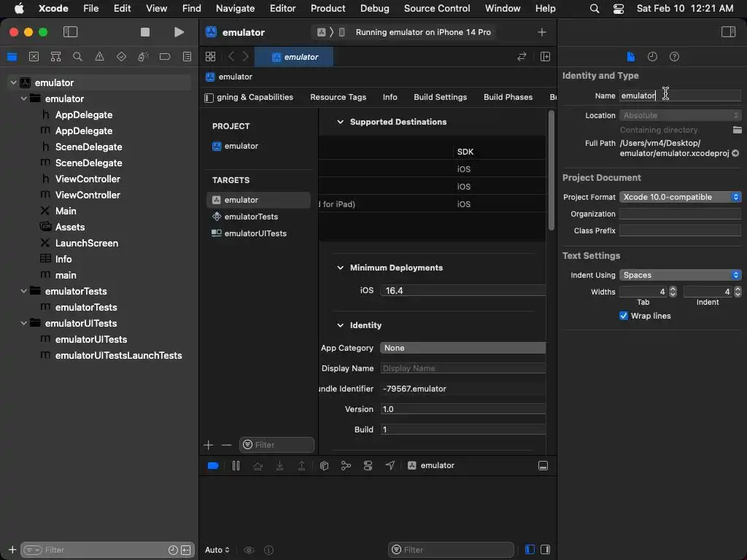Screen dimensions: 747x560
Task: Collapse the root emulator project
Action: pyautogui.click(x=13, y=82)
